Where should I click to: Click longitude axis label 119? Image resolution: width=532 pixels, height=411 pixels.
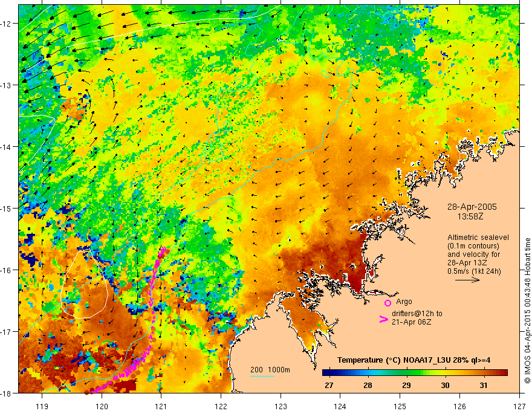point(42,406)
